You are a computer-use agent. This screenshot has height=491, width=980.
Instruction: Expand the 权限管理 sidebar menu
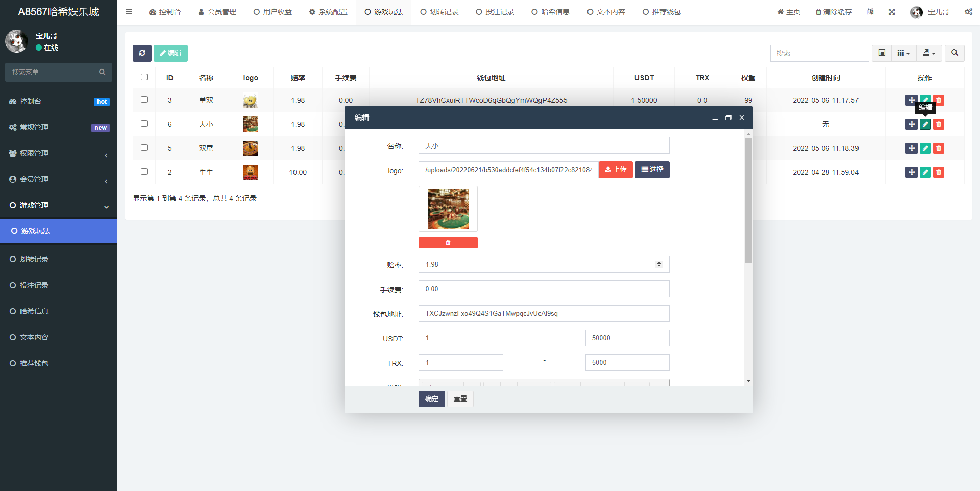coord(59,153)
